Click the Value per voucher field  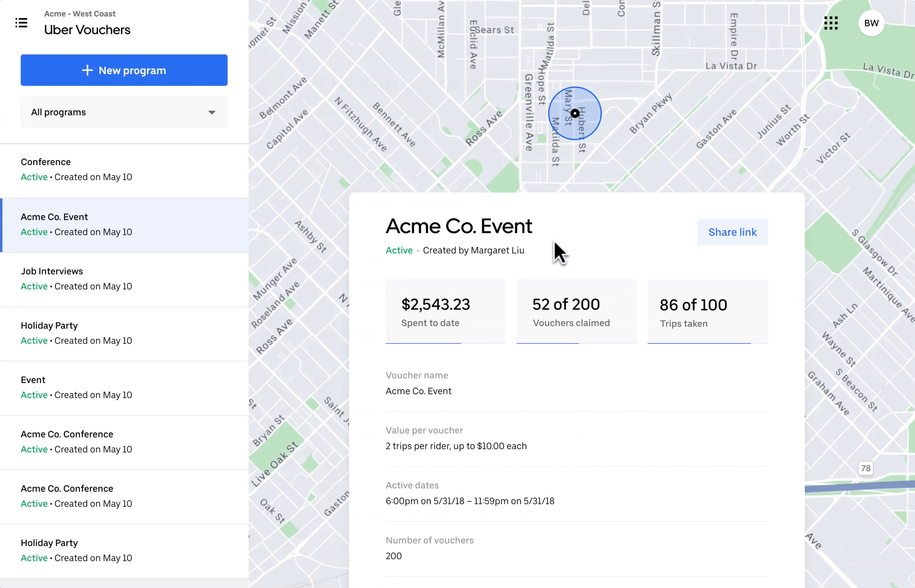click(x=577, y=438)
